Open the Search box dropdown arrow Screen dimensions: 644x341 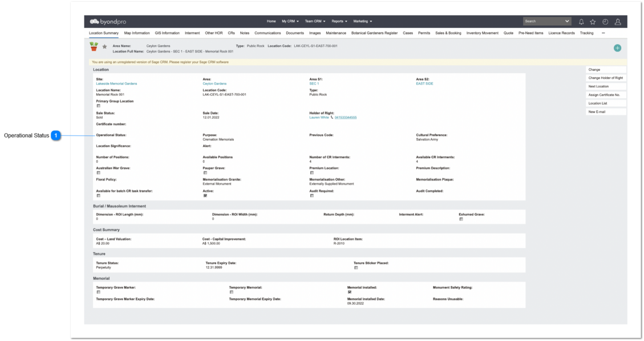567,21
